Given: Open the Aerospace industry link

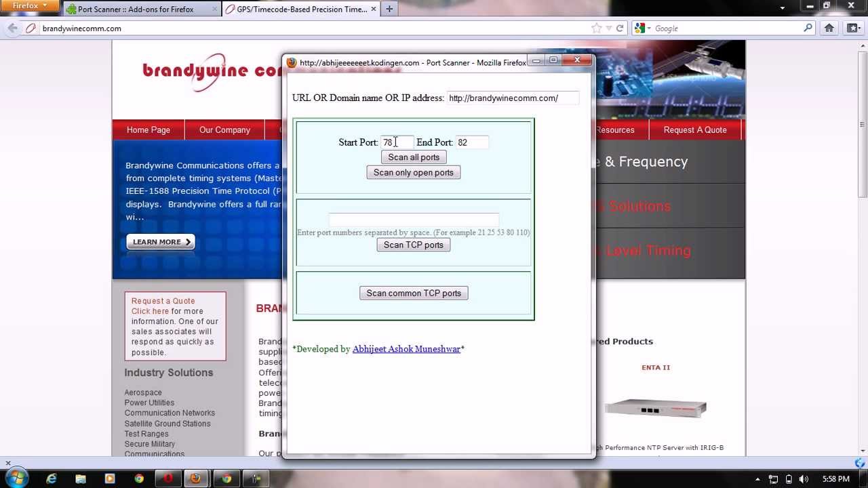Looking at the screenshot, I should click(x=143, y=392).
